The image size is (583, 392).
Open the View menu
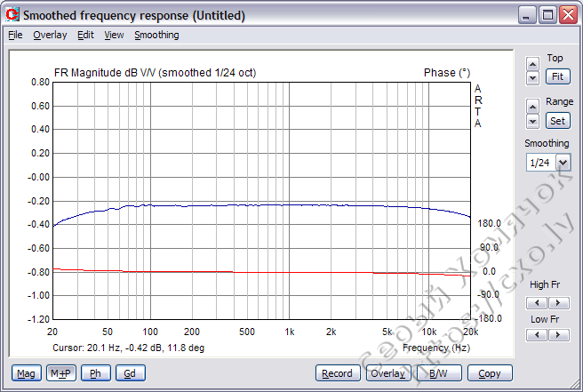114,35
